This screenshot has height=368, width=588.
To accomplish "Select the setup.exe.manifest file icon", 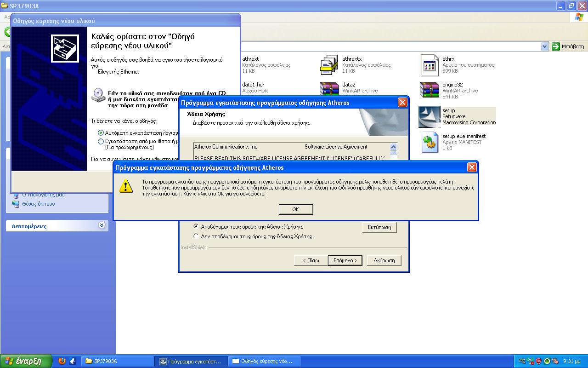I will click(x=430, y=143).
